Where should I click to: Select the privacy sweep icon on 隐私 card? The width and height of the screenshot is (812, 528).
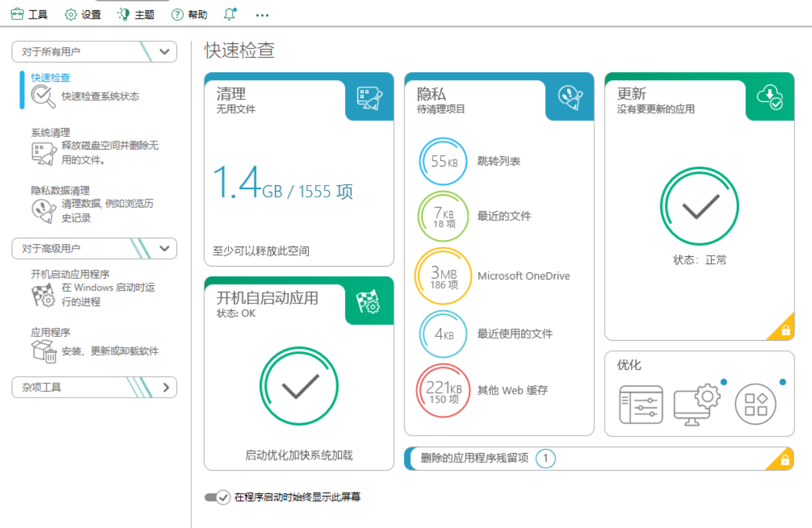click(x=570, y=97)
